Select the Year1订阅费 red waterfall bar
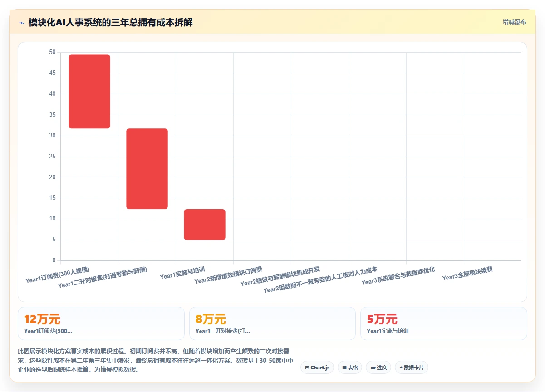 pyautogui.click(x=89, y=92)
